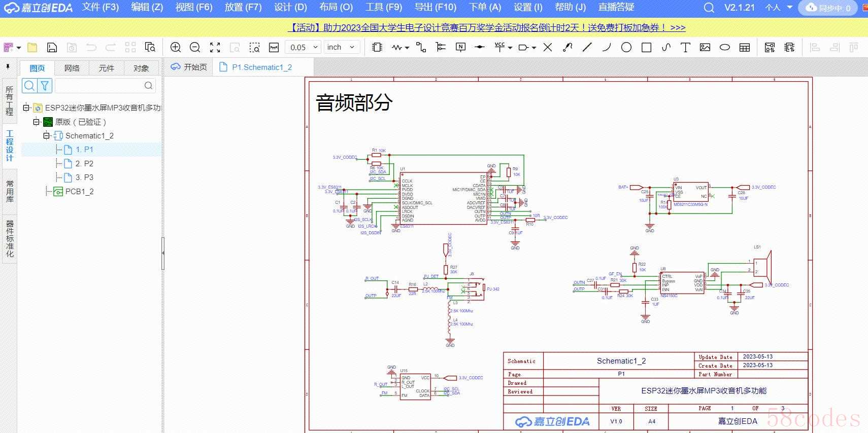Toggle the pin icon on left panel
The height and width of the screenshot is (433, 868).
click(8, 67)
